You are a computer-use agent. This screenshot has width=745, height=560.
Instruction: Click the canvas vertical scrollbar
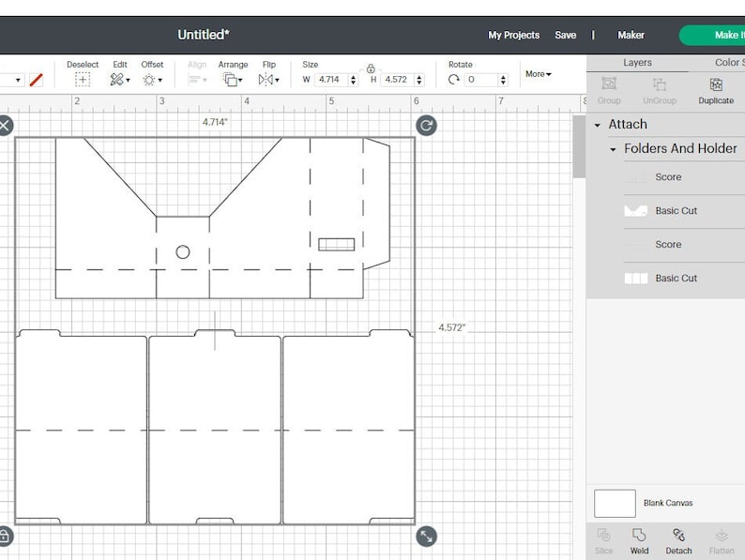579,146
